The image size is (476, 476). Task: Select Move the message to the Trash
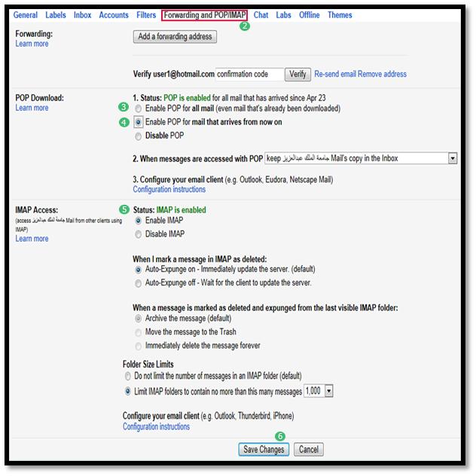(x=138, y=332)
